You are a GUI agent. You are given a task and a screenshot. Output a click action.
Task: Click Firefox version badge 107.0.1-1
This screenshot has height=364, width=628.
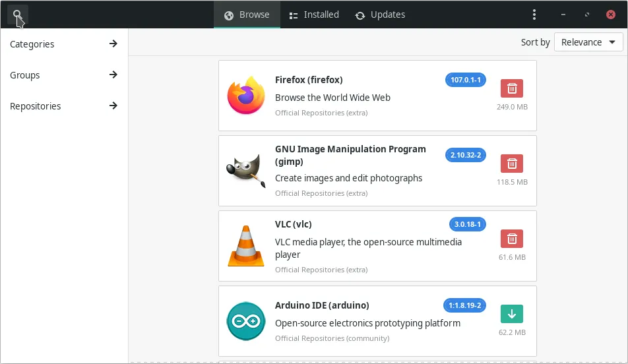[x=466, y=80]
